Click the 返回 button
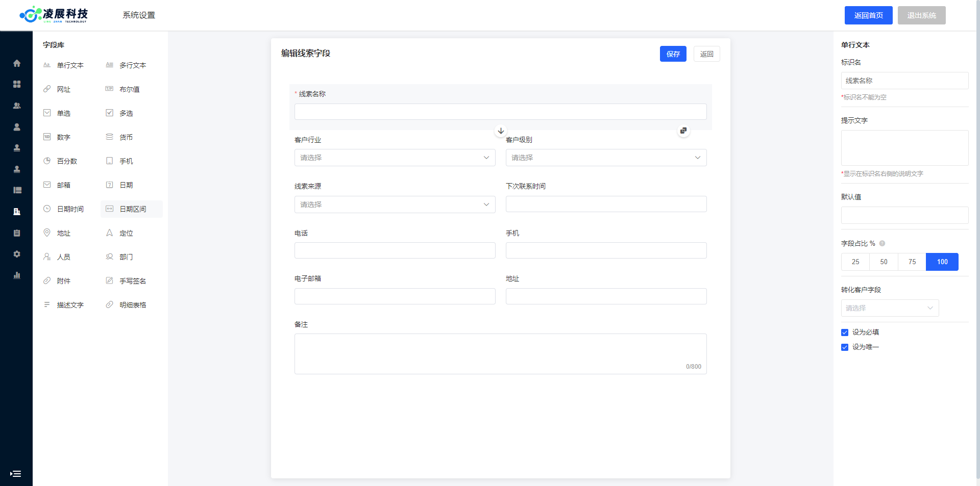Screen dimensions: 980x486 [707, 54]
